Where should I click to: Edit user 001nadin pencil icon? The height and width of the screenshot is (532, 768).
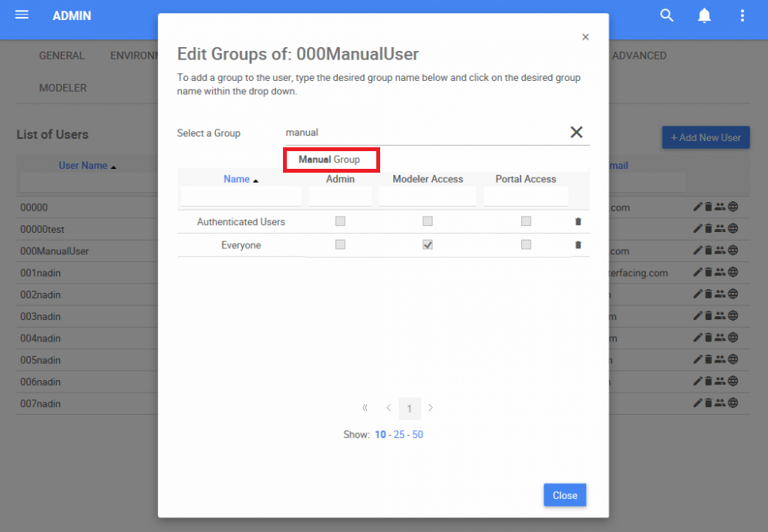(698, 272)
